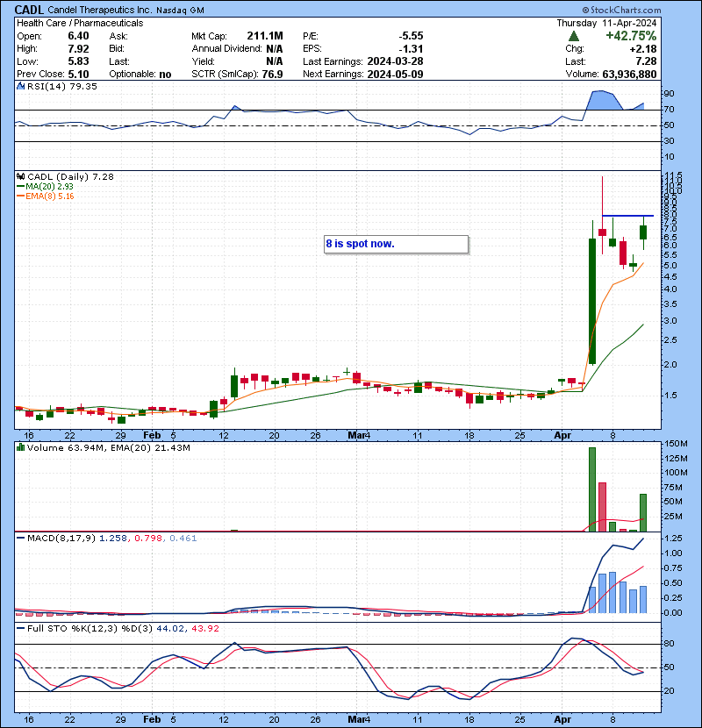
Task: Click the Low value 5.83
Action: 78,61
